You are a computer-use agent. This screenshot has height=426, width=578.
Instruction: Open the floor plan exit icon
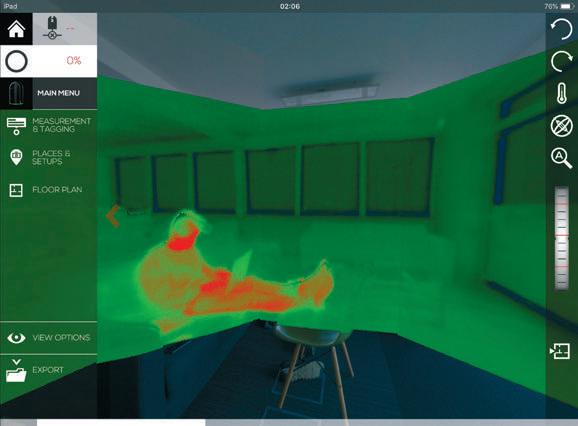point(560,351)
